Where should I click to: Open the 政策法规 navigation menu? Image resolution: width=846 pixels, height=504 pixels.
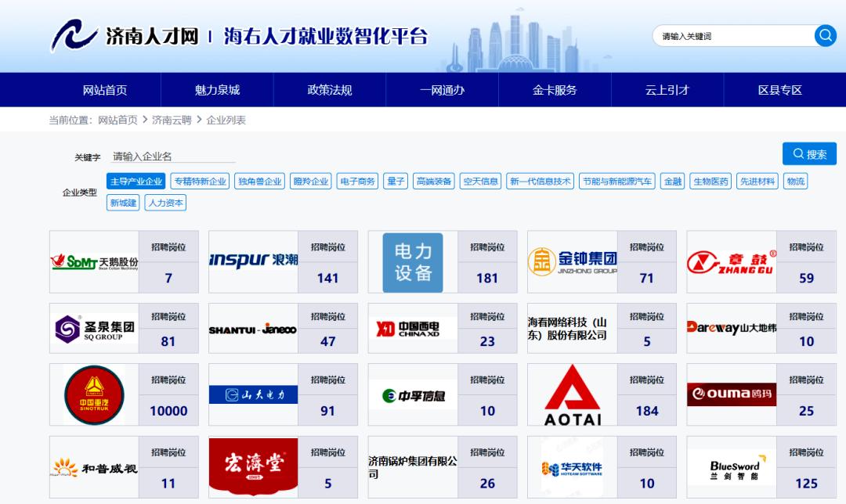(328, 89)
